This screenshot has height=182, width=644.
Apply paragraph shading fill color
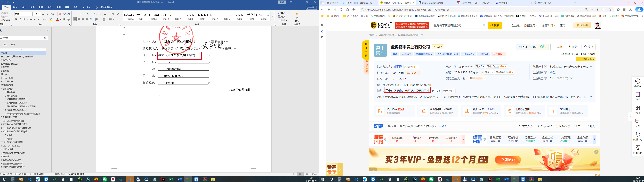[x=104, y=19]
